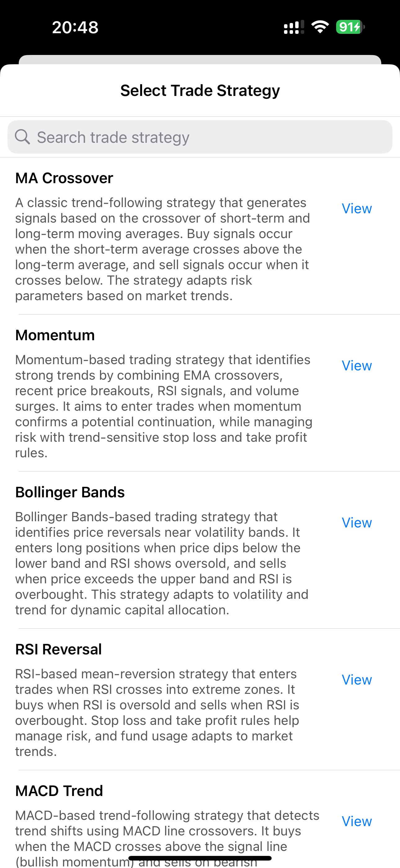
Task: Tap the search magnifier icon
Action: click(x=22, y=137)
